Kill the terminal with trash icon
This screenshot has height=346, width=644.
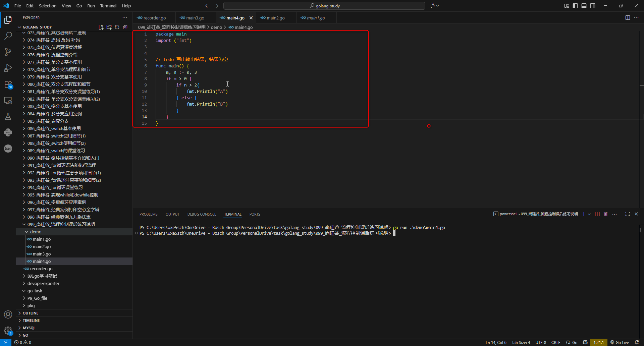tap(606, 214)
